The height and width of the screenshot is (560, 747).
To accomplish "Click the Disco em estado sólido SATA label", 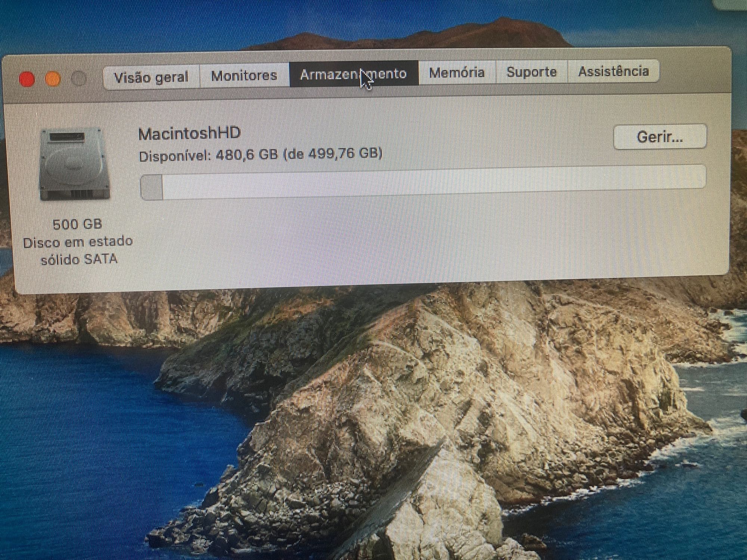I will (78, 251).
